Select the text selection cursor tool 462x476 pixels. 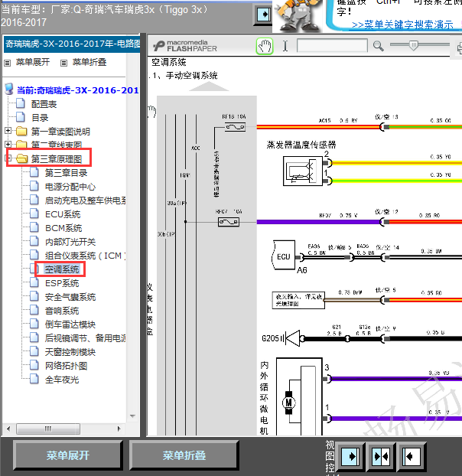click(285, 46)
